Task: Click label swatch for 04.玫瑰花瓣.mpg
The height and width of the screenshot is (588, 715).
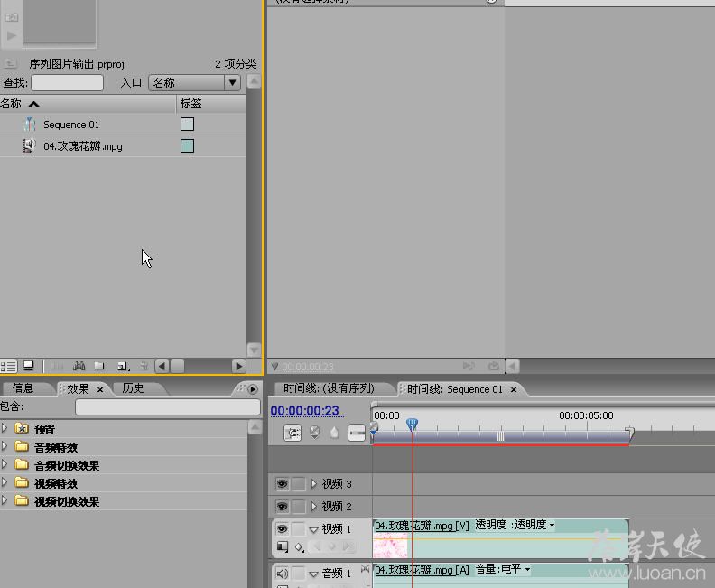Action: pyautogui.click(x=187, y=146)
